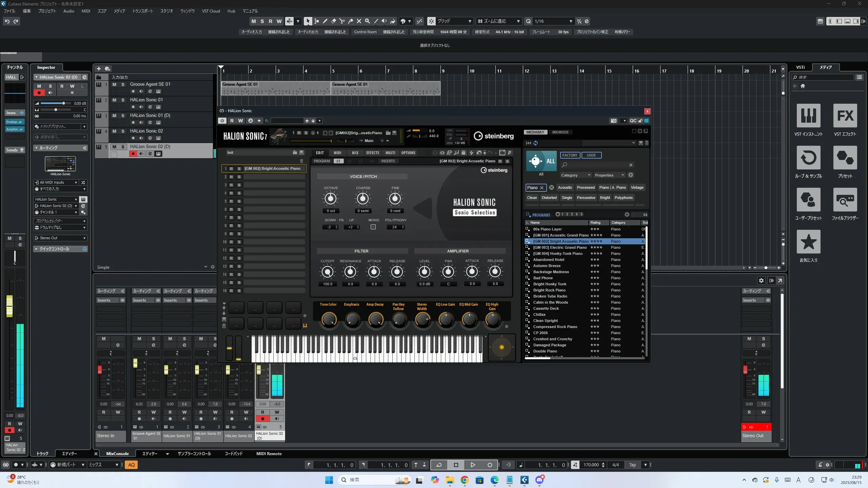Click the Tap tempo button

tap(632, 465)
